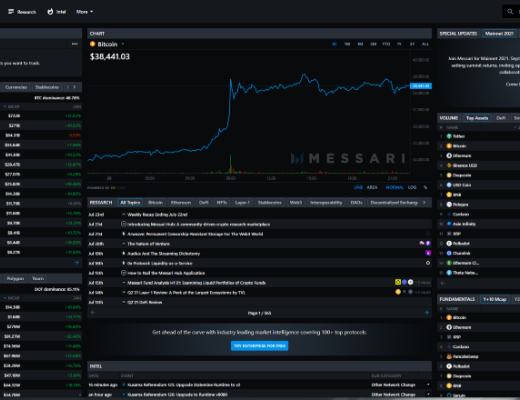Open the three-dot options in left panel

(x=75, y=44)
